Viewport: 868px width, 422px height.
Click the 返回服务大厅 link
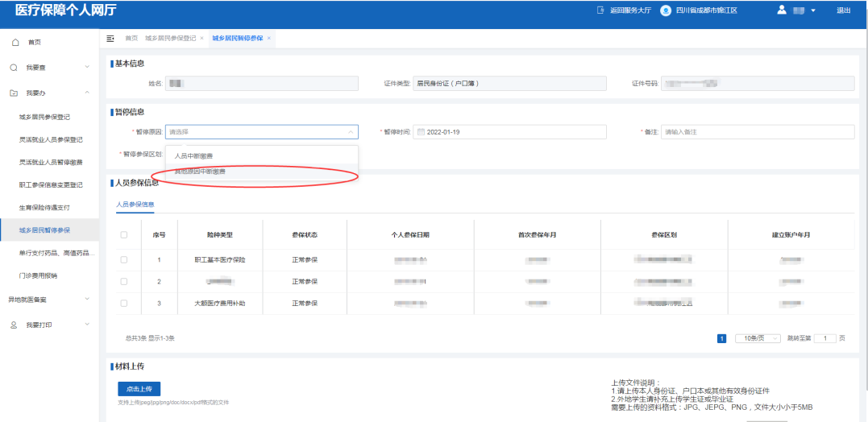point(630,10)
